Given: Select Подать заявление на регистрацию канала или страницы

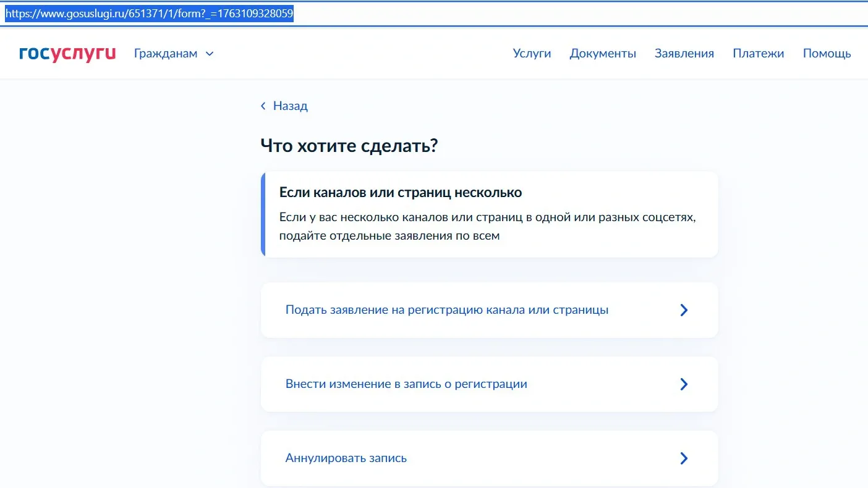Looking at the screenshot, I should [x=446, y=310].
